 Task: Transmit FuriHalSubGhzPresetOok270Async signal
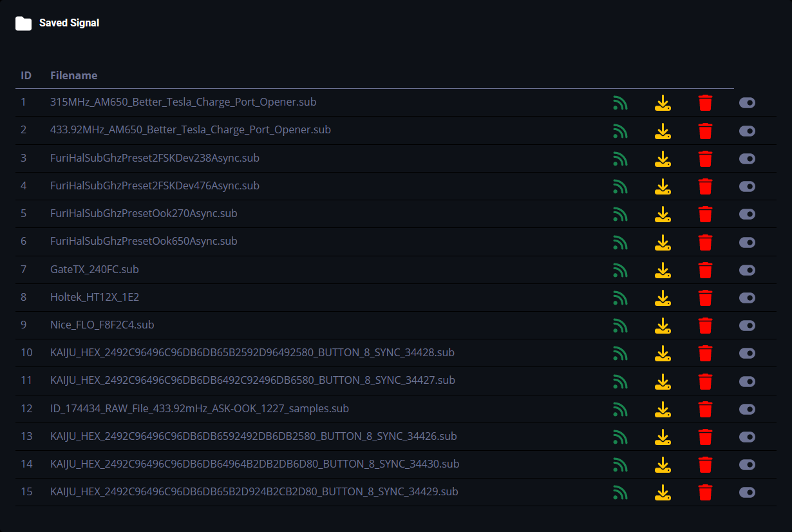[x=619, y=214]
